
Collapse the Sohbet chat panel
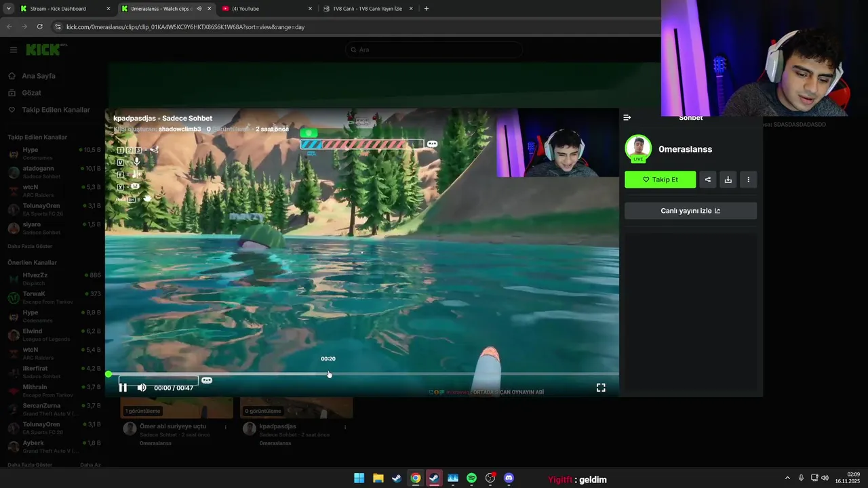(x=627, y=118)
